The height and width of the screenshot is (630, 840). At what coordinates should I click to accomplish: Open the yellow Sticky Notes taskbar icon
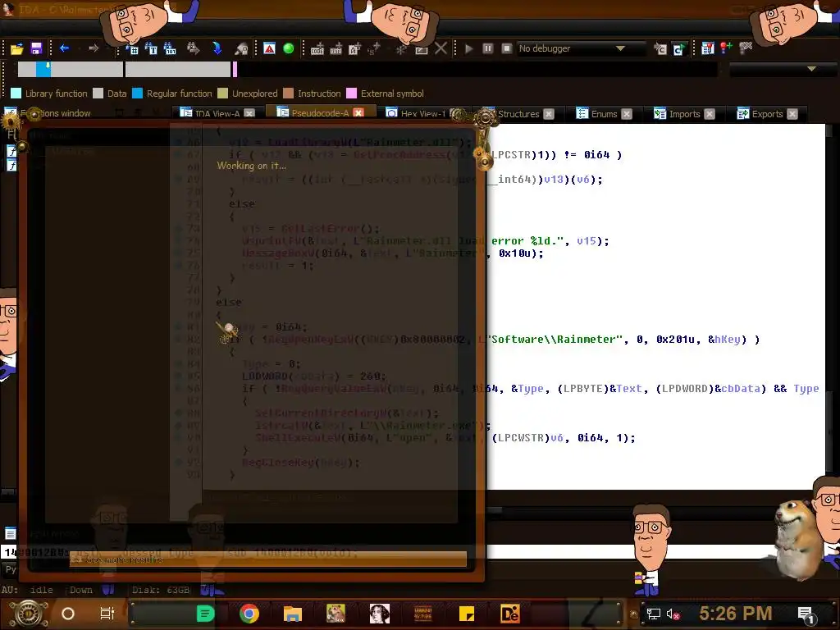click(x=467, y=614)
